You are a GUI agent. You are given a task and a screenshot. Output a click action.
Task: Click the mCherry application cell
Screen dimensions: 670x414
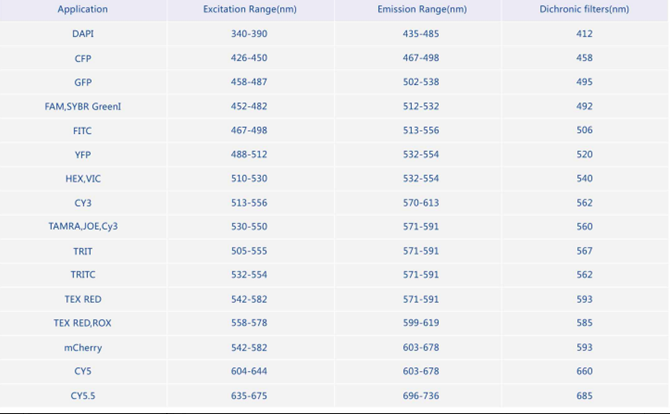(x=83, y=348)
